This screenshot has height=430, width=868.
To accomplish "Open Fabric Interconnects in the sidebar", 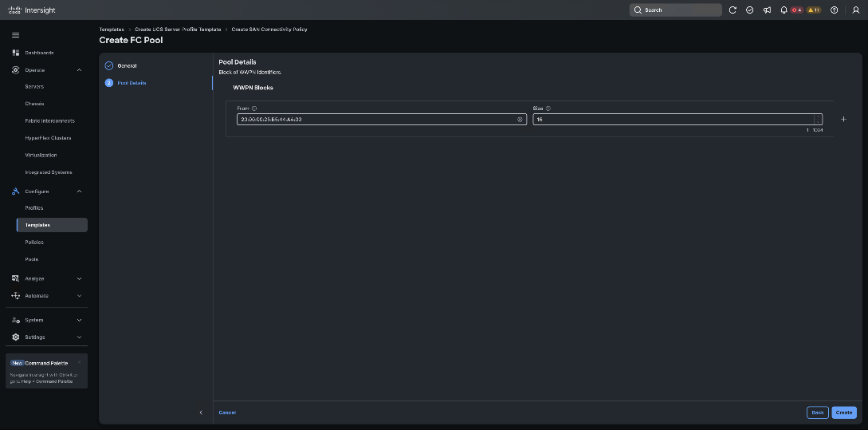I will [50, 120].
